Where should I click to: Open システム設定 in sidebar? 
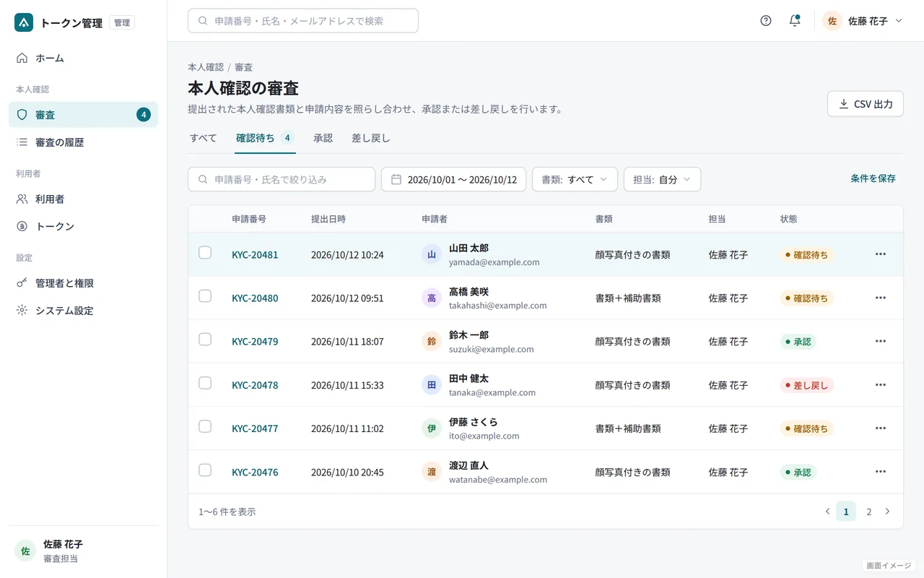click(83, 311)
